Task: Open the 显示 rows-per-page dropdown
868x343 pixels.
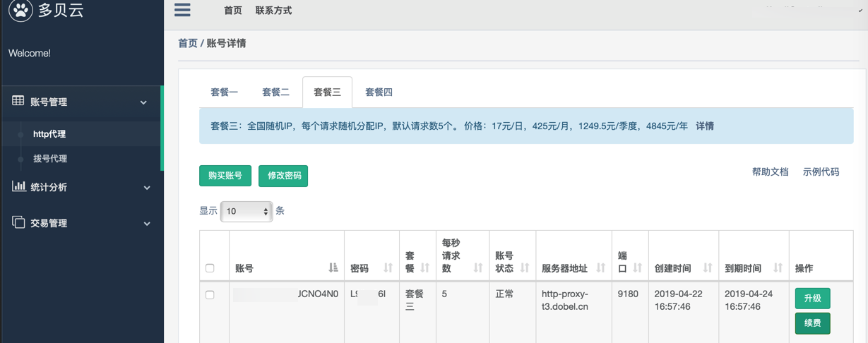Action: 246,211
